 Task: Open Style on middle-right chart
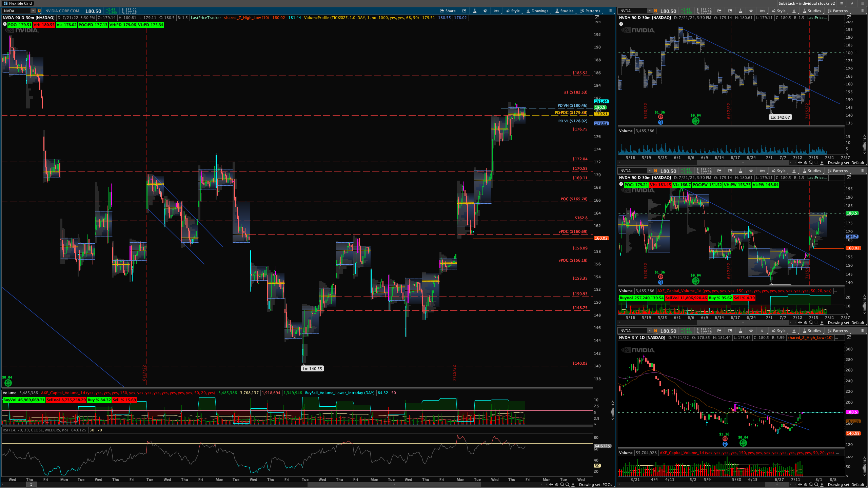tap(778, 171)
